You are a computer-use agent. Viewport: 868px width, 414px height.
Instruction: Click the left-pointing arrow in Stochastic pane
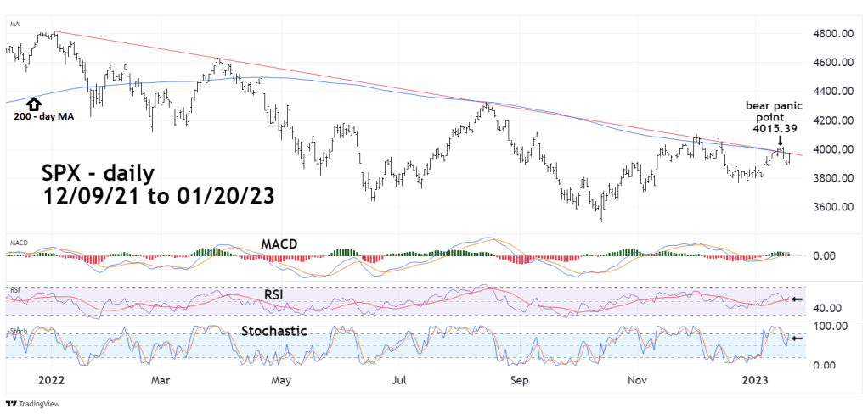[796, 338]
